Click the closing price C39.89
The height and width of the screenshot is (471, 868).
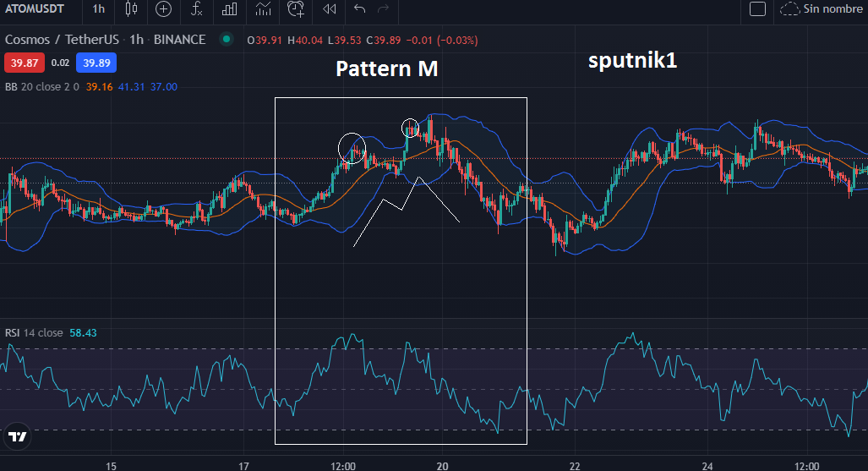pyautogui.click(x=384, y=41)
